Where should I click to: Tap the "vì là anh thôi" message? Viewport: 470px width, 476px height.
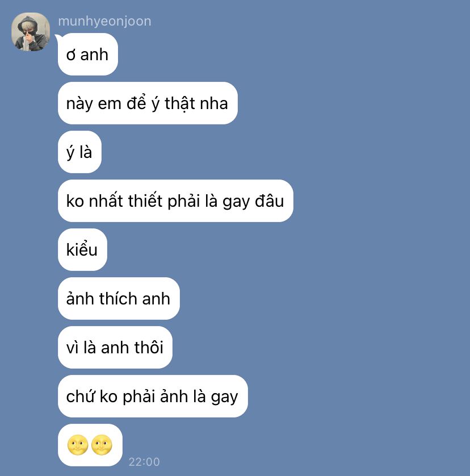click(115, 347)
